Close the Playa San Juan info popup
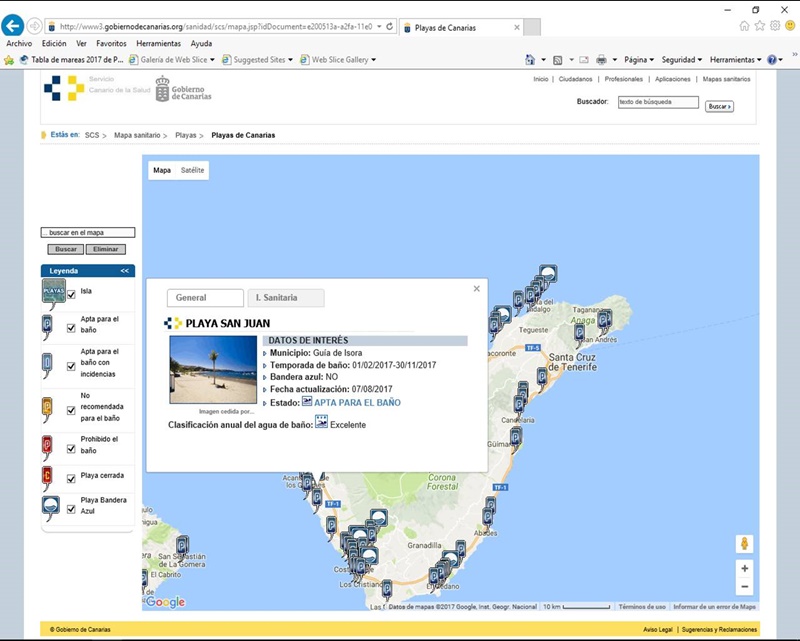Image resolution: width=800 pixels, height=641 pixels. tap(477, 289)
